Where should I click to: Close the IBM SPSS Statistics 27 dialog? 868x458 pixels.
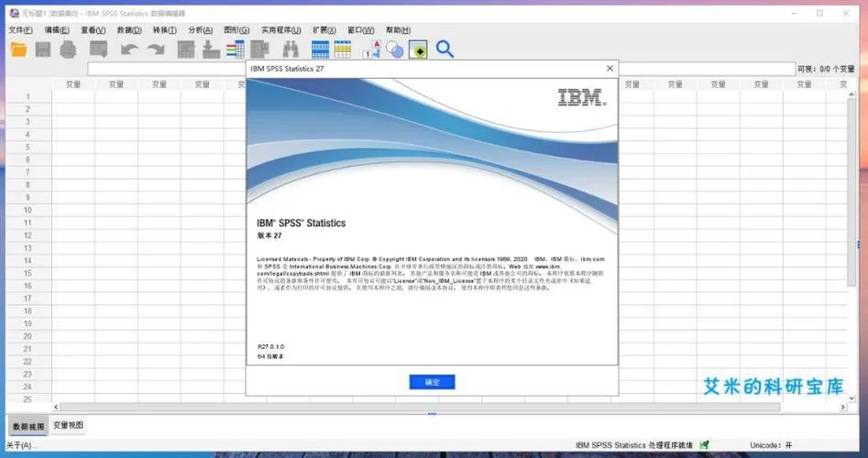pyautogui.click(x=610, y=69)
